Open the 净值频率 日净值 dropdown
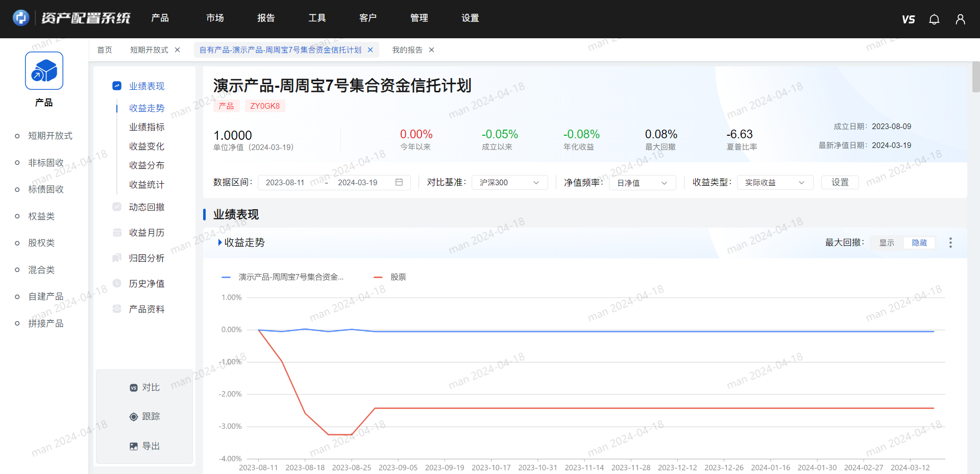This screenshot has width=980, height=474. (x=642, y=183)
